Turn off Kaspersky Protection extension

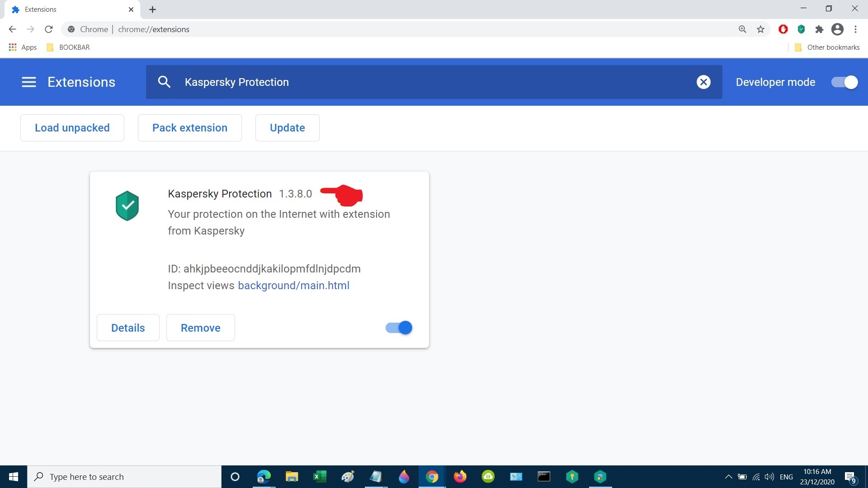tap(399, 328)
